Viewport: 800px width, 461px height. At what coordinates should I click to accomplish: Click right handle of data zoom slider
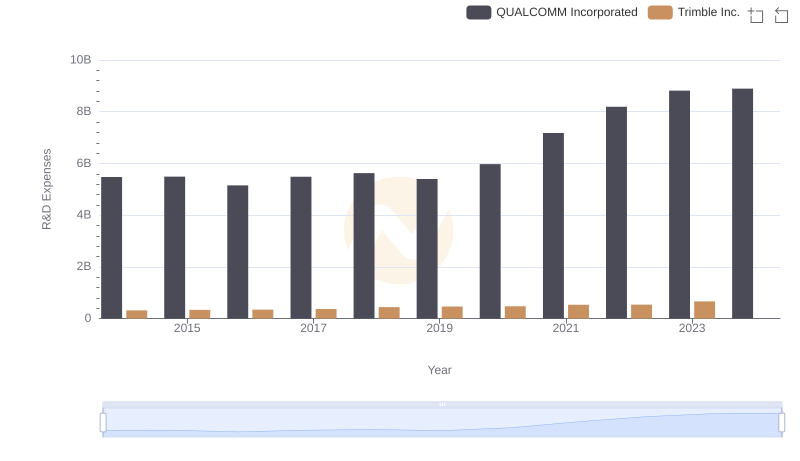click(781, 423)
